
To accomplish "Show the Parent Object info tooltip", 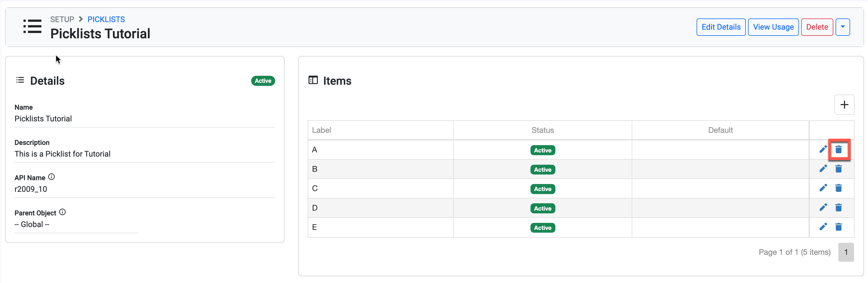I will [x=62, y=212].
